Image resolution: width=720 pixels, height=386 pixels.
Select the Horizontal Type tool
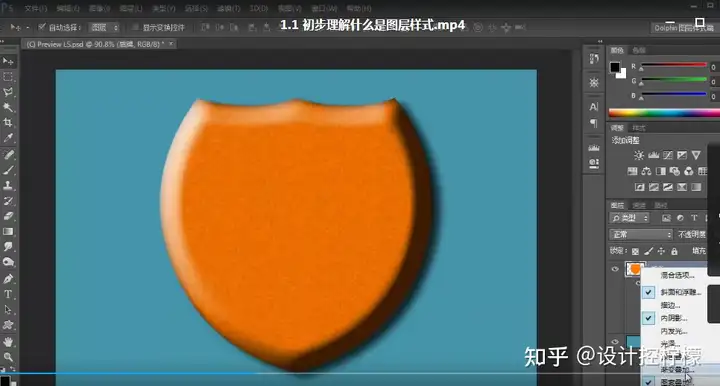point(8,294)
